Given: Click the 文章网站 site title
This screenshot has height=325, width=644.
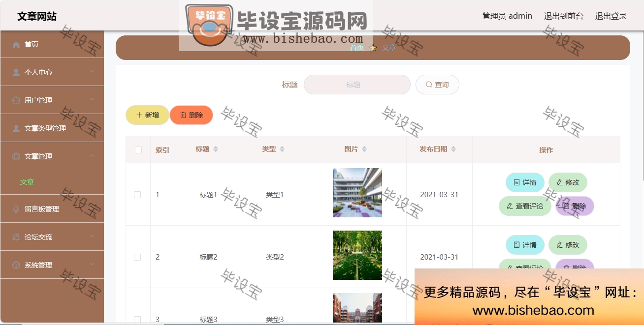Looking at the screenshot, I should [x=37, y=16].
